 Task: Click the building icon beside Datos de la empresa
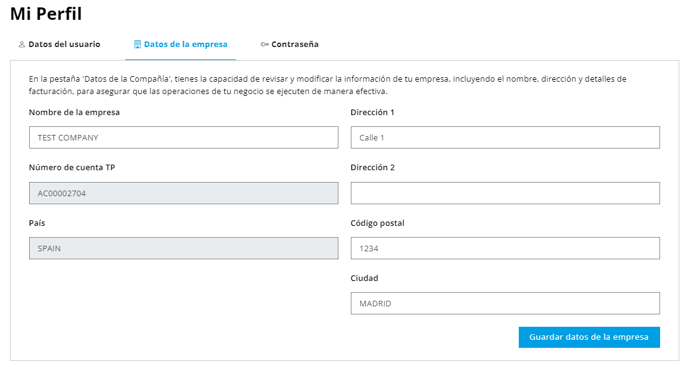pos(137,44)
